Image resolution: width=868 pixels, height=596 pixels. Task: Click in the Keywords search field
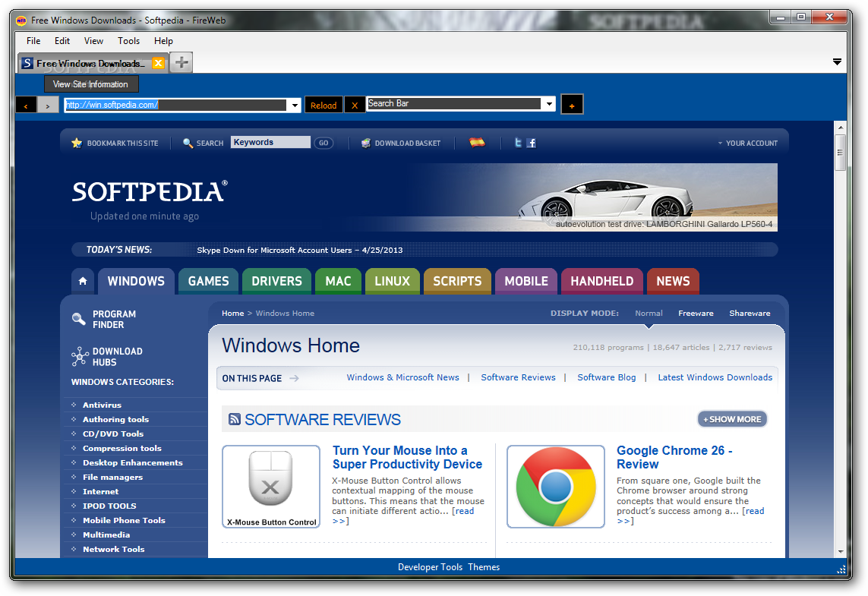coord(270,142)
